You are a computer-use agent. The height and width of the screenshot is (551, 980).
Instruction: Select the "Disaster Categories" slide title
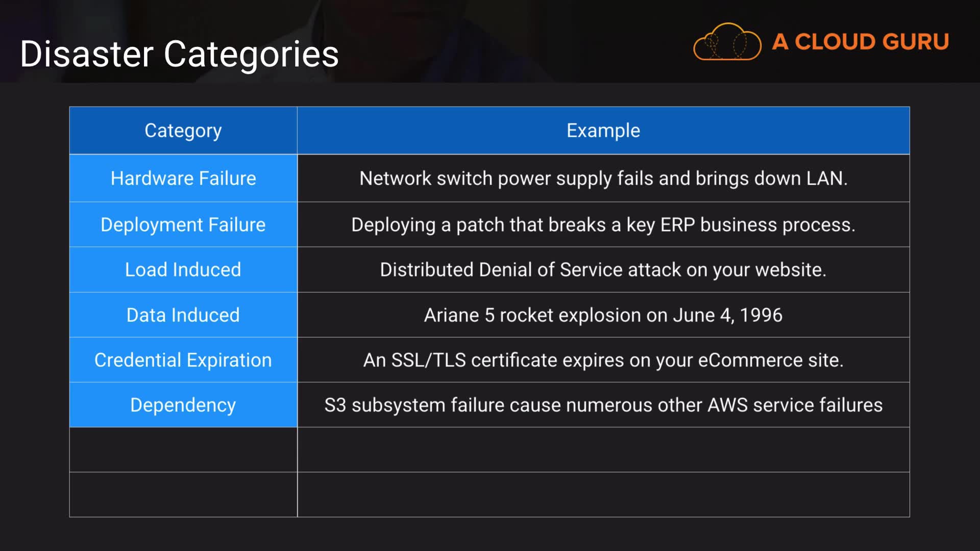179,54
